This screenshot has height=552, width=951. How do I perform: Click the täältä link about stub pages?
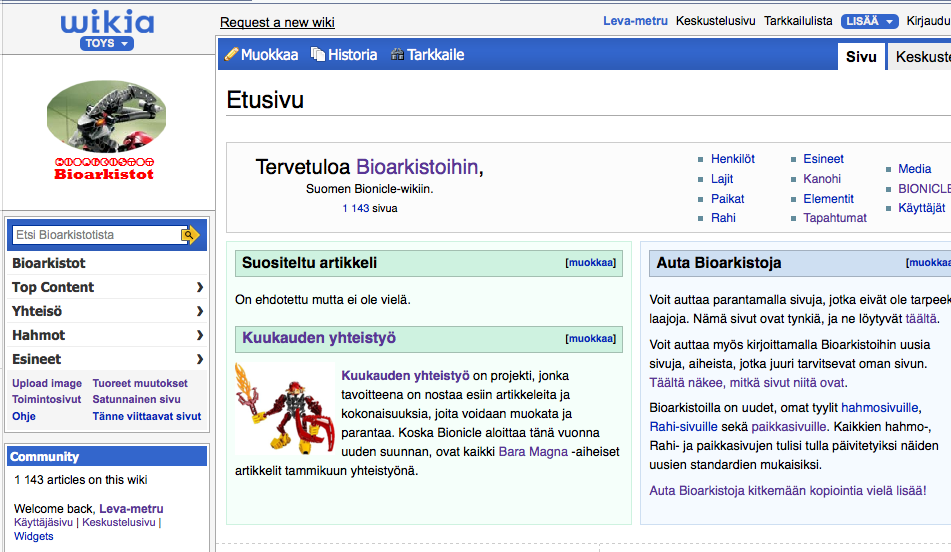pos(921,318)
